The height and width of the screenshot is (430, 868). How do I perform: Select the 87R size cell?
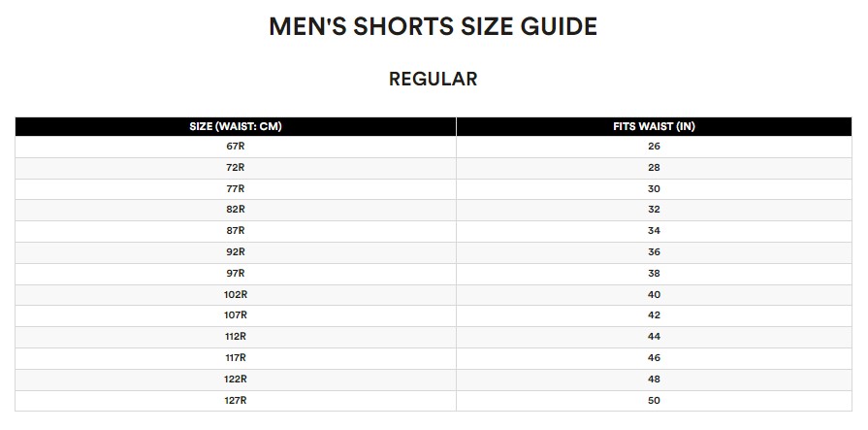(236, 230)
